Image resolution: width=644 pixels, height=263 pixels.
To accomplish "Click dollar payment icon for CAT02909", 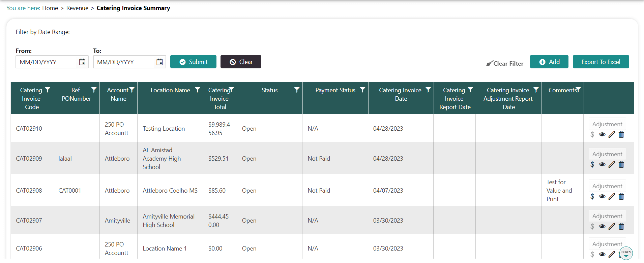I will (592, 164).
